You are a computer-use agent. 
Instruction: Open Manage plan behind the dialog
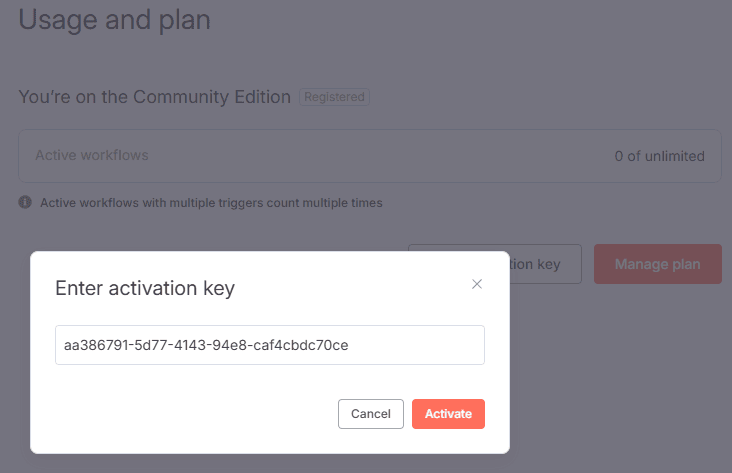coord(657,264)
